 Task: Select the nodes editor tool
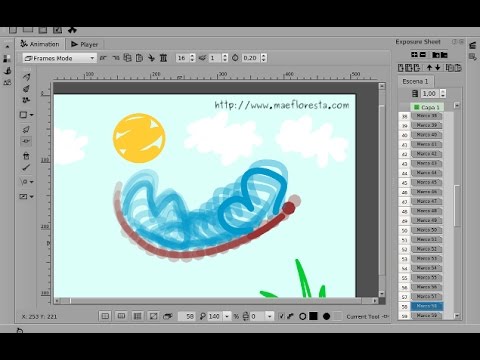tap(26, 141)
